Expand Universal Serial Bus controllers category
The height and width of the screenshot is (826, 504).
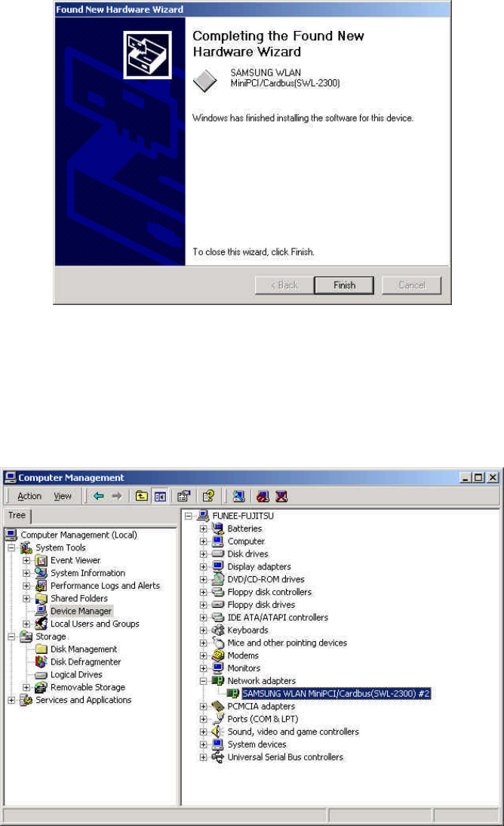click(x=203, y=757)
